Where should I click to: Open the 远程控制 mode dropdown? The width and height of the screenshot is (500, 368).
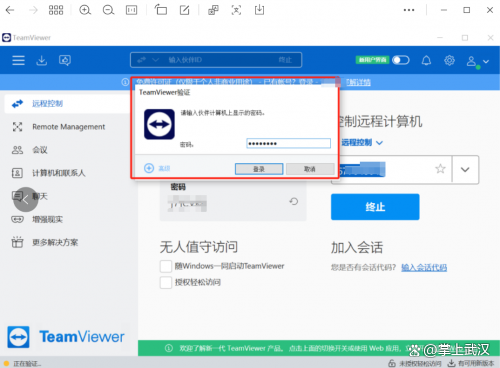click(x=362, y=143)
